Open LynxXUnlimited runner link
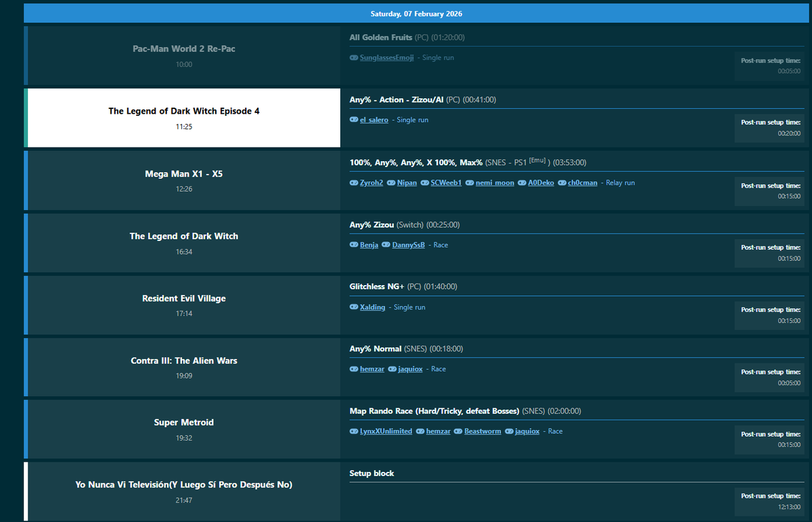Image resolution: width=812 pixels, height=522 pixels. (x=386, y=431)
